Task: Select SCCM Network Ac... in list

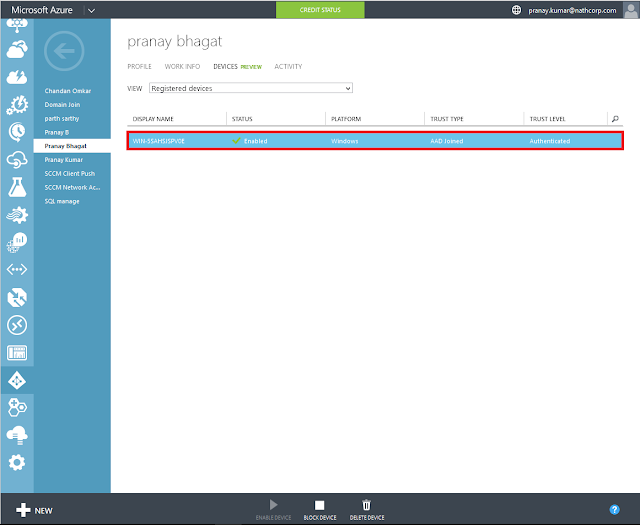Action: pyautogui.click(x=72, y=187)
